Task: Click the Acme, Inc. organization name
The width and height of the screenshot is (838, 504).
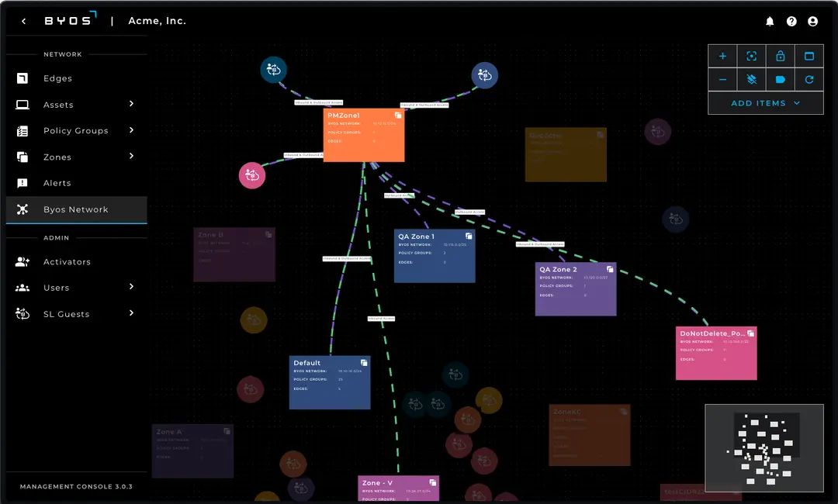Action: point(157,21)
